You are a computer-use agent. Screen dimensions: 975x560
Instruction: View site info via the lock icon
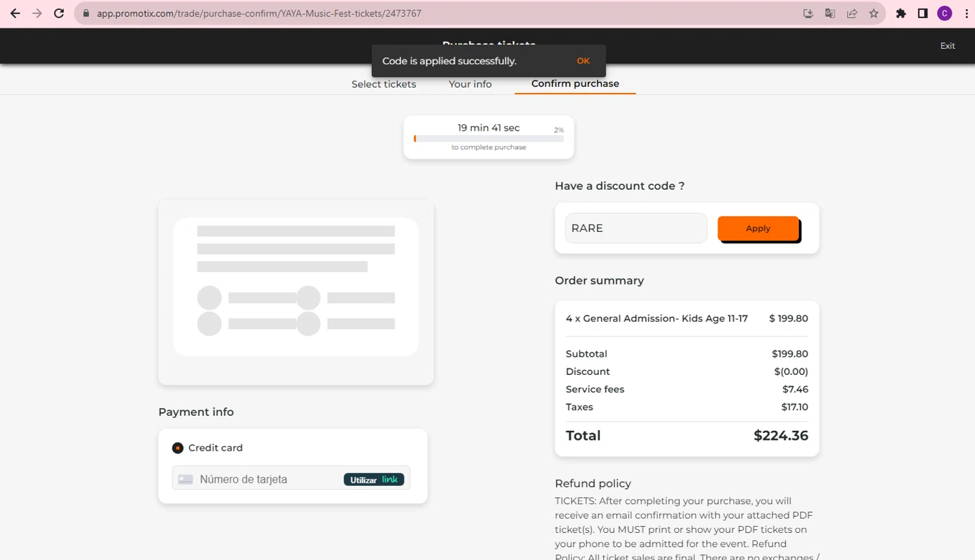(86, 13)
